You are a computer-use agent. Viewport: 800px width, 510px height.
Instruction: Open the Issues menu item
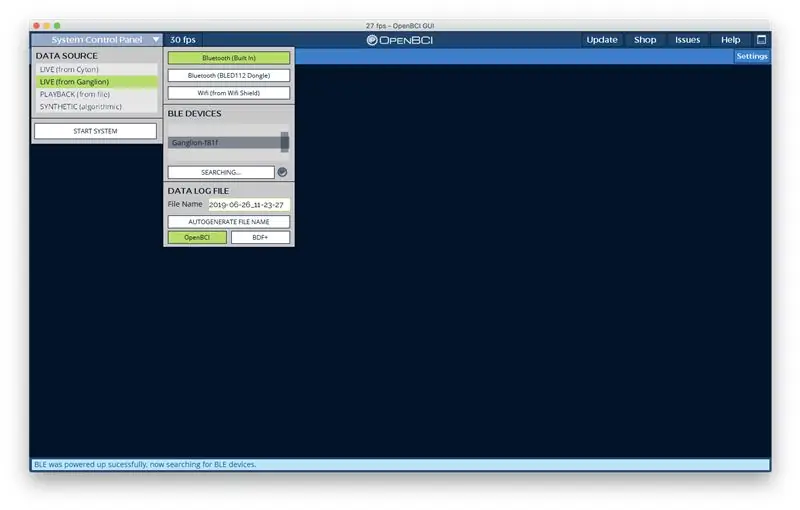click(687, 40)
